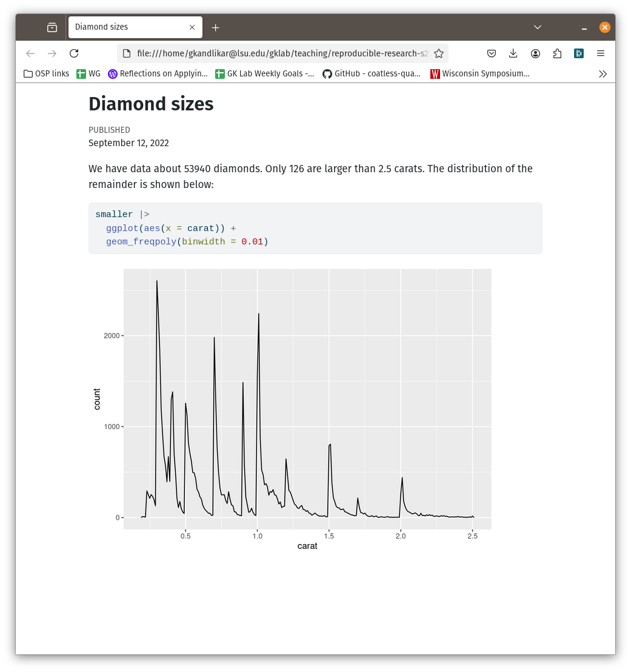
Task: Open the GitHub coatless-qua bookmark
Action: 371,74
